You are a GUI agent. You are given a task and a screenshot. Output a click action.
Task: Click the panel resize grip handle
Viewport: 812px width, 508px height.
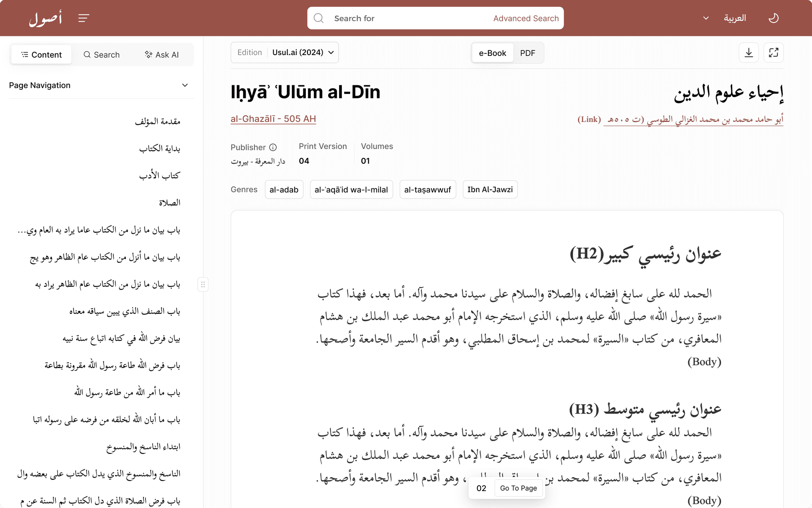(x=203, y=284)
